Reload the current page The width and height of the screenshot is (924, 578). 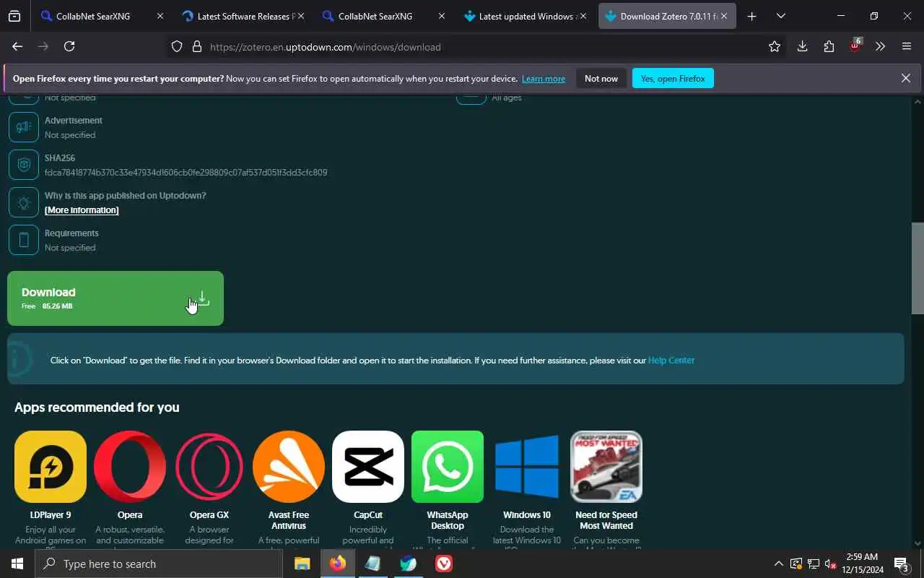coord(69,46)
